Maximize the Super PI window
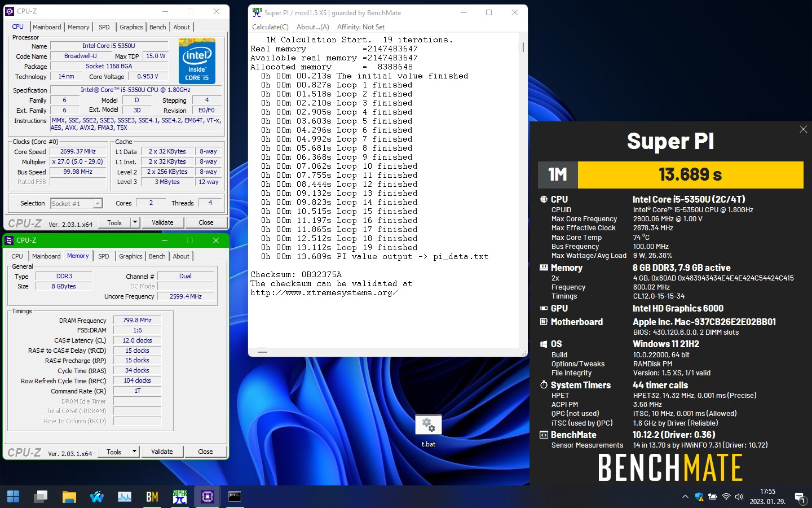This screenshot has width=812, height=508. coord(489,12)
